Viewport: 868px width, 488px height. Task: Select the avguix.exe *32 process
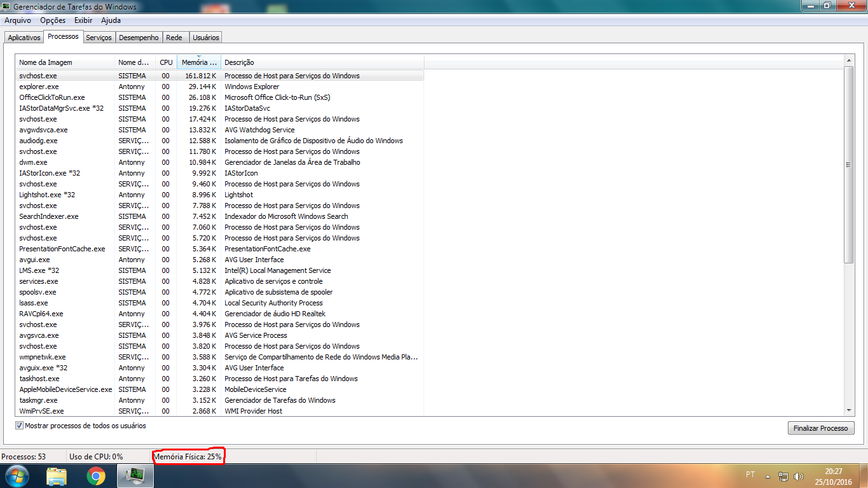219,368
